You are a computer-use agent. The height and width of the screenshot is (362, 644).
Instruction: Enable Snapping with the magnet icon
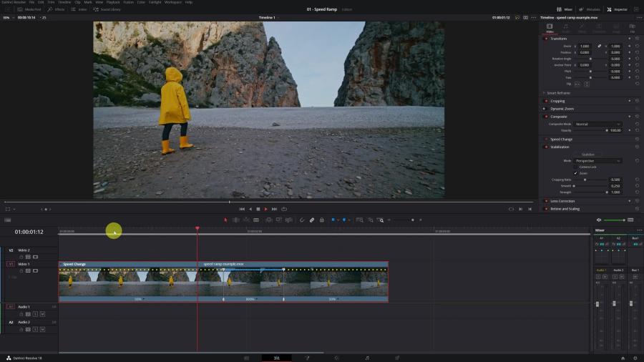tap(302, 220)
